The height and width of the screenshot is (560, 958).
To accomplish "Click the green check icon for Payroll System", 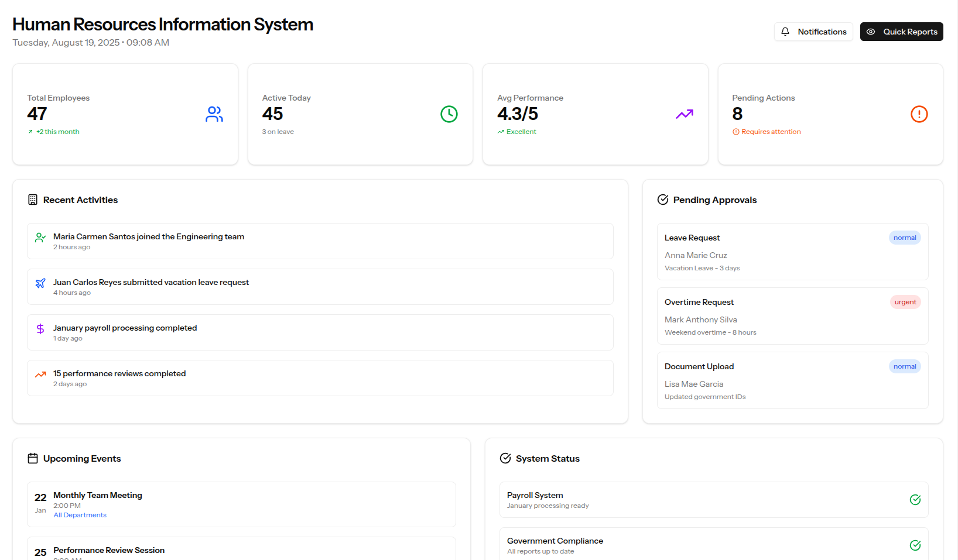I will (x=915, y=500).
